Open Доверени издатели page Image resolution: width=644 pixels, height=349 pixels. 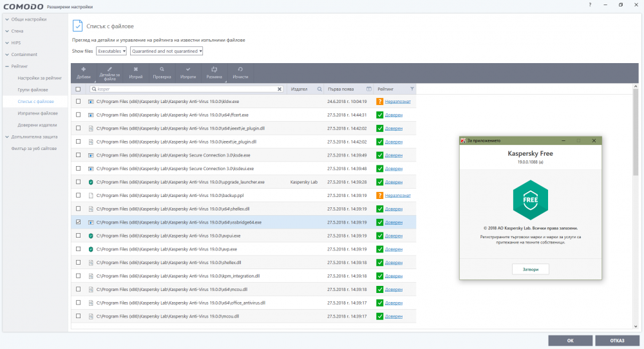[37, 125]
